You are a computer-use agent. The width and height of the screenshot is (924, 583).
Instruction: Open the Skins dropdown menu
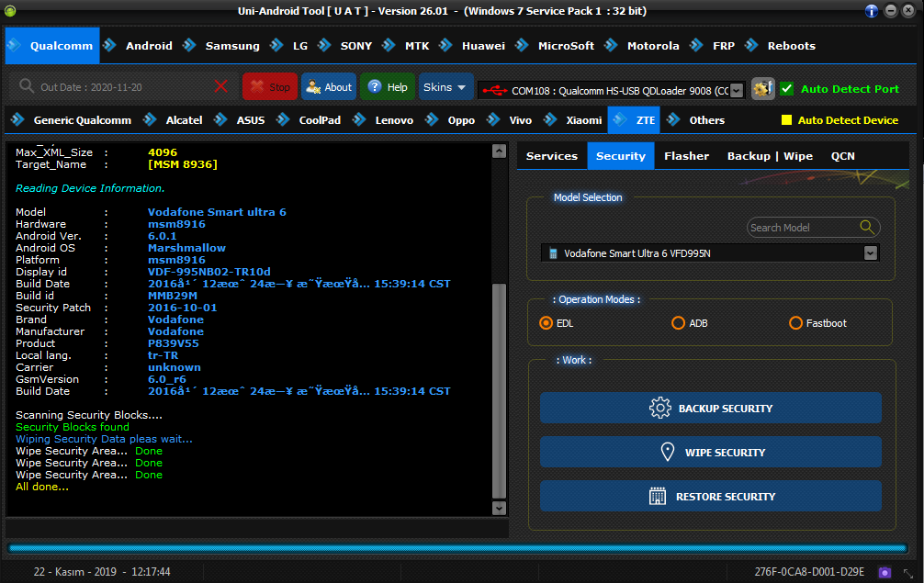pos(445,87)
